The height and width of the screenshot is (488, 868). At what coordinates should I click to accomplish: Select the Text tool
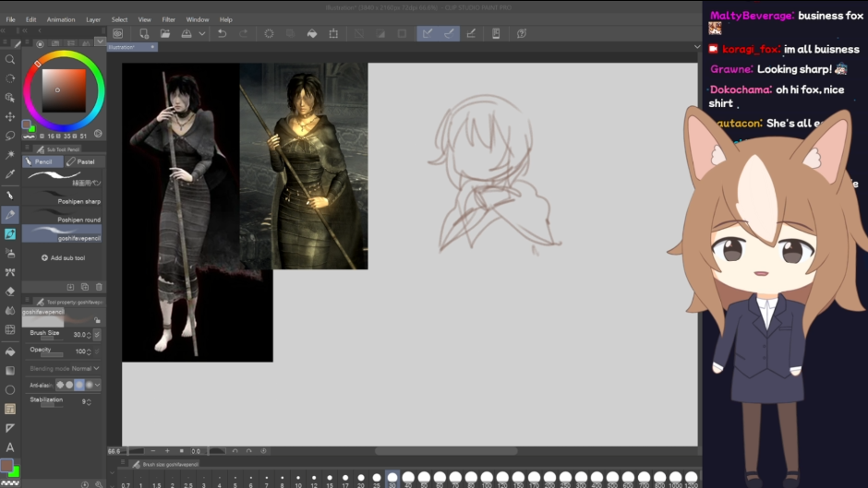[10, 447]
